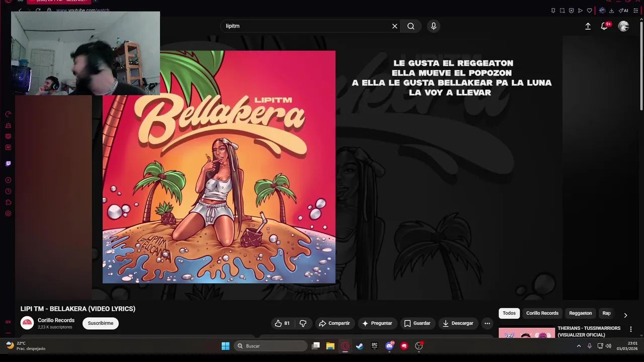Open the browser easy setup sliders icon
The width and height of the screenshot is (644, 362).
point(635,11)
